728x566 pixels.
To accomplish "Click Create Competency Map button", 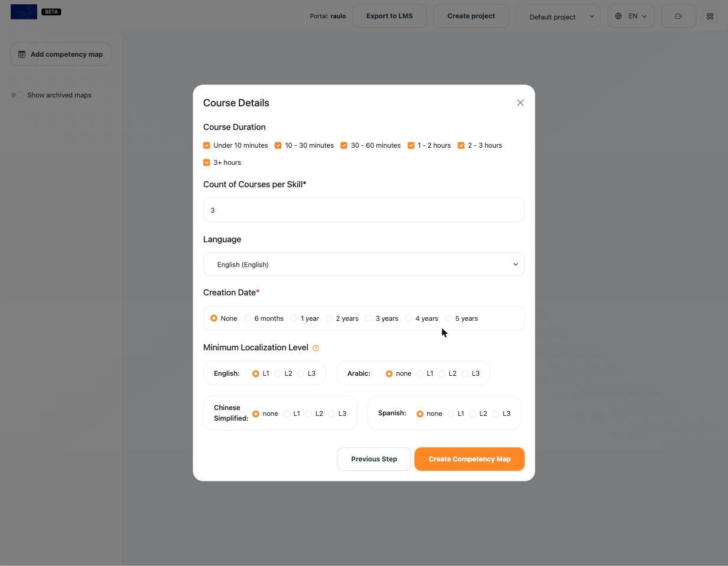I will [469, 459].
